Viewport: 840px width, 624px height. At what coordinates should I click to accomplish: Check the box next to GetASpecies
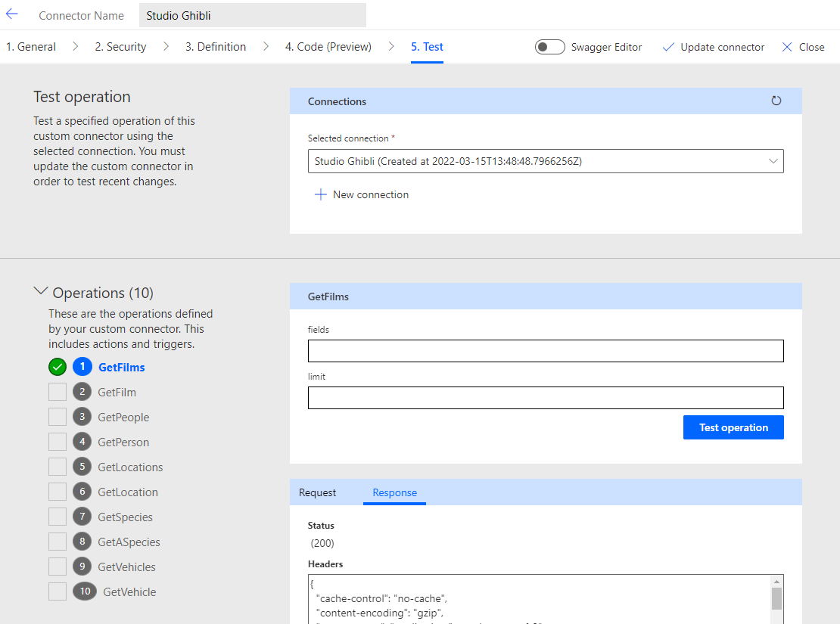click(x=58, y=542)
